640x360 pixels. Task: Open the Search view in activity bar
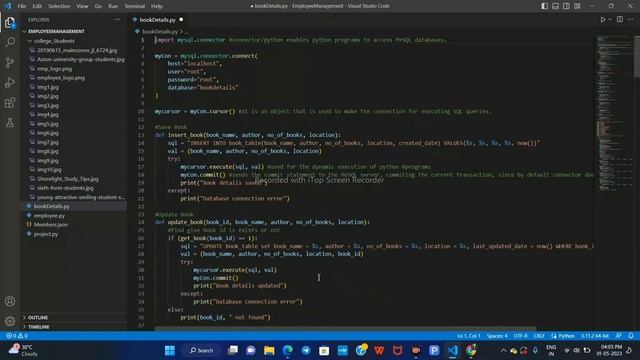click(10, 42)
